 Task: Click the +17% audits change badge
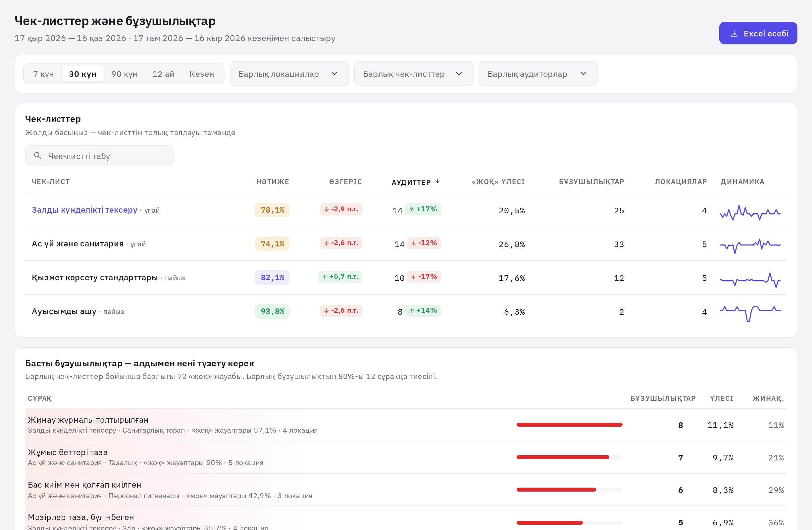pyautogui.click(x=423, y=209)
